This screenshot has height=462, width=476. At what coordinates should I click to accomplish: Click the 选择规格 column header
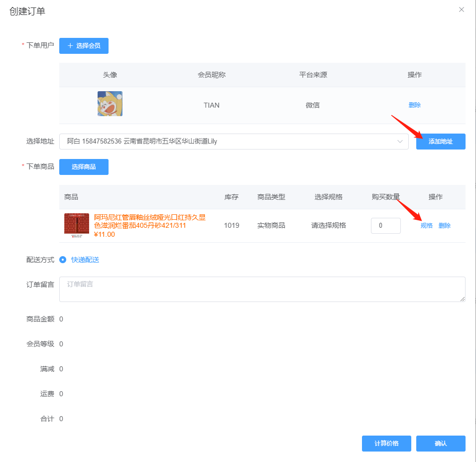pyautogui.click(x=329, y=197)
